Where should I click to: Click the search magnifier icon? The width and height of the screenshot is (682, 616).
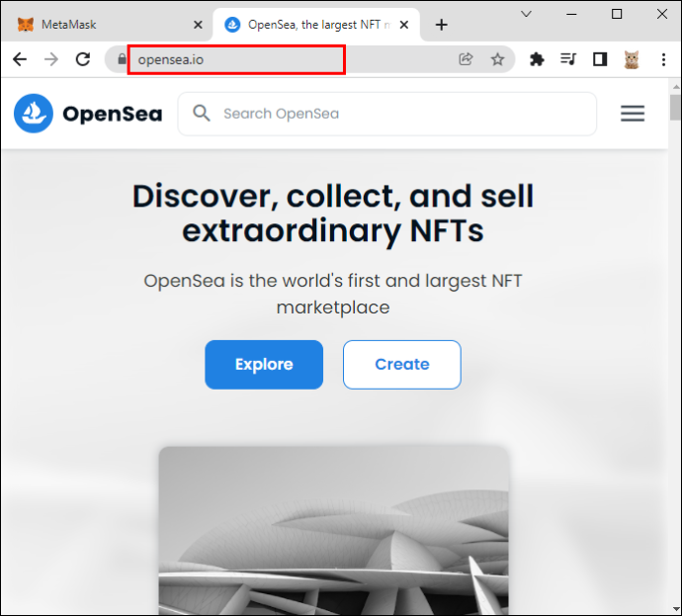(x=202, y=113)
